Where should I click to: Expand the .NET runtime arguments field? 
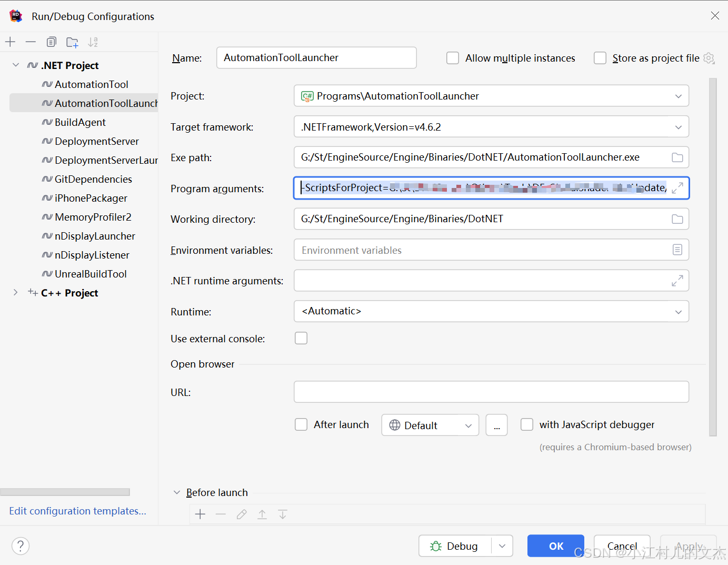677,281
